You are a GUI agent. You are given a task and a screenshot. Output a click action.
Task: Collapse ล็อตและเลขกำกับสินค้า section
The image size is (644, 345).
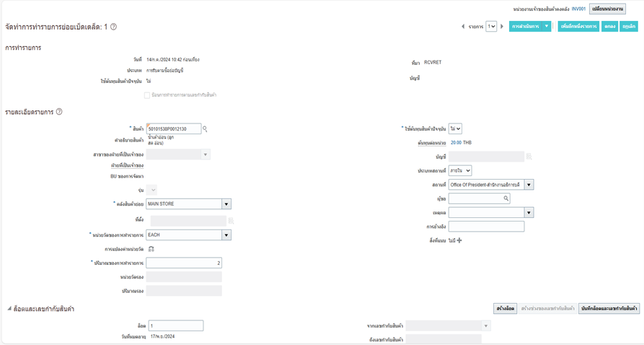tap(9, 308)
